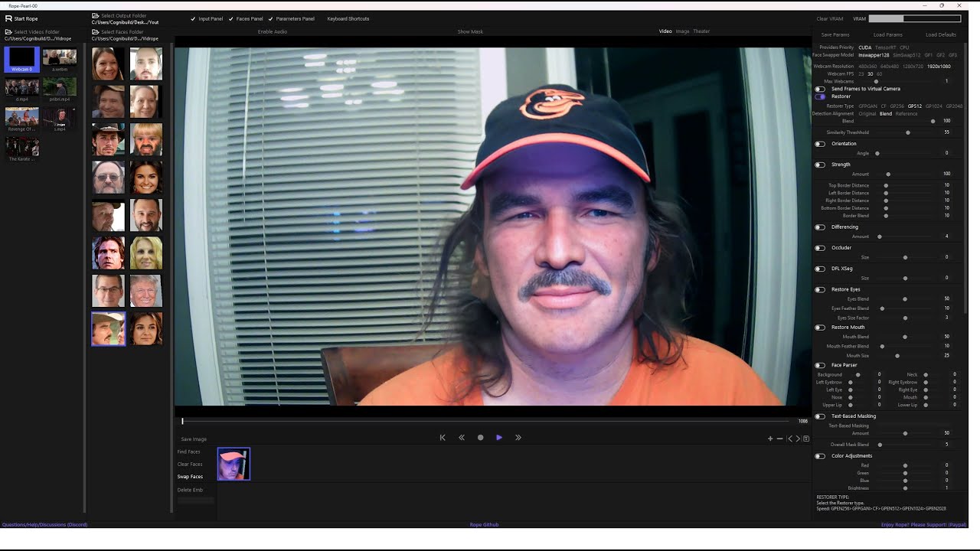The height and width of the screenshot is (551, 980).
Task: Toggle the Parameters Panel checkbox
Action: click(x=271, y=18)
